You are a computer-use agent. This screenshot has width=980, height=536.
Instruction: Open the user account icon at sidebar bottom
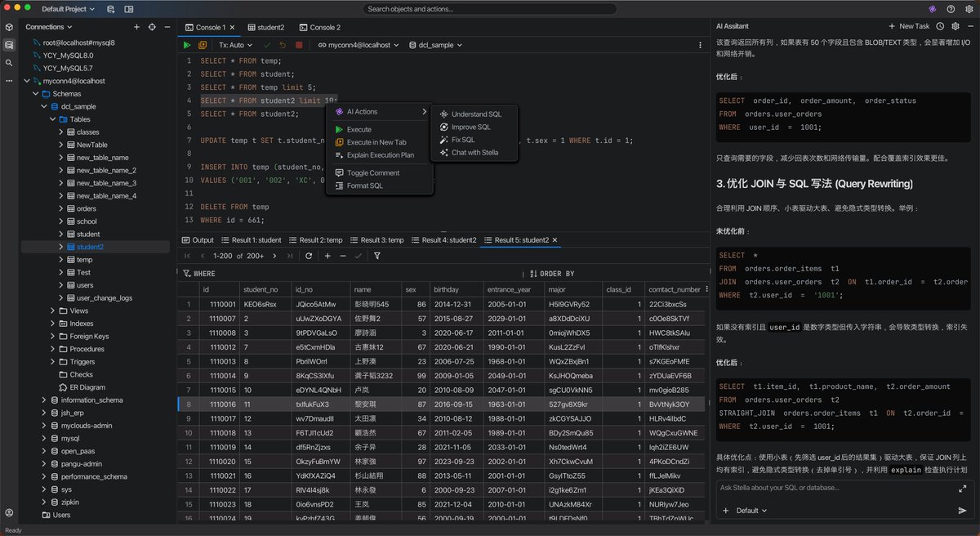(x=8, y=512)
